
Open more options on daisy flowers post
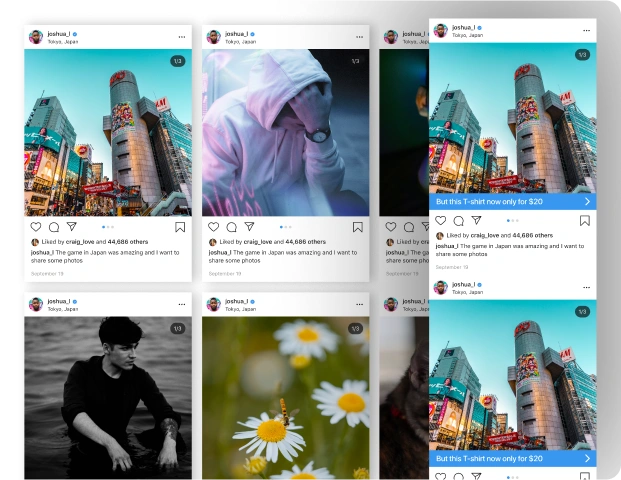point(360,304)
